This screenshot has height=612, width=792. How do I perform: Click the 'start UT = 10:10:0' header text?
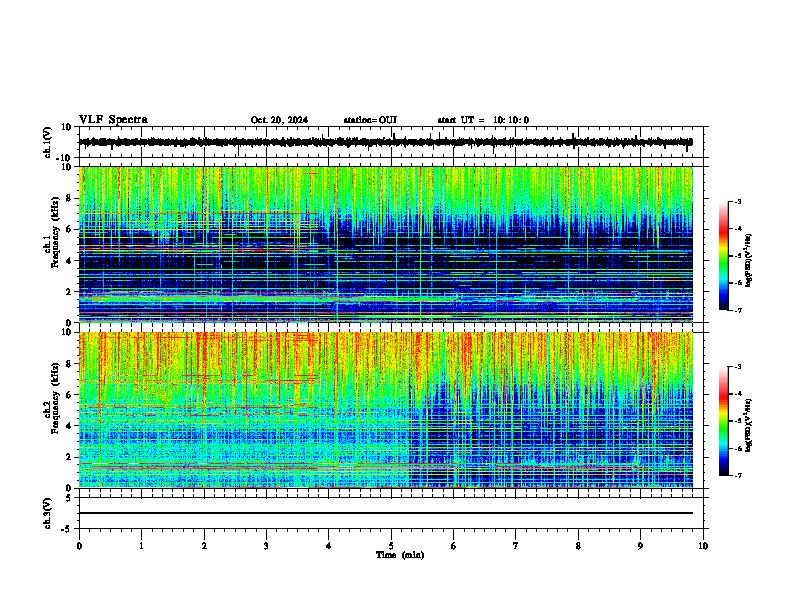[x=483, y=120]
